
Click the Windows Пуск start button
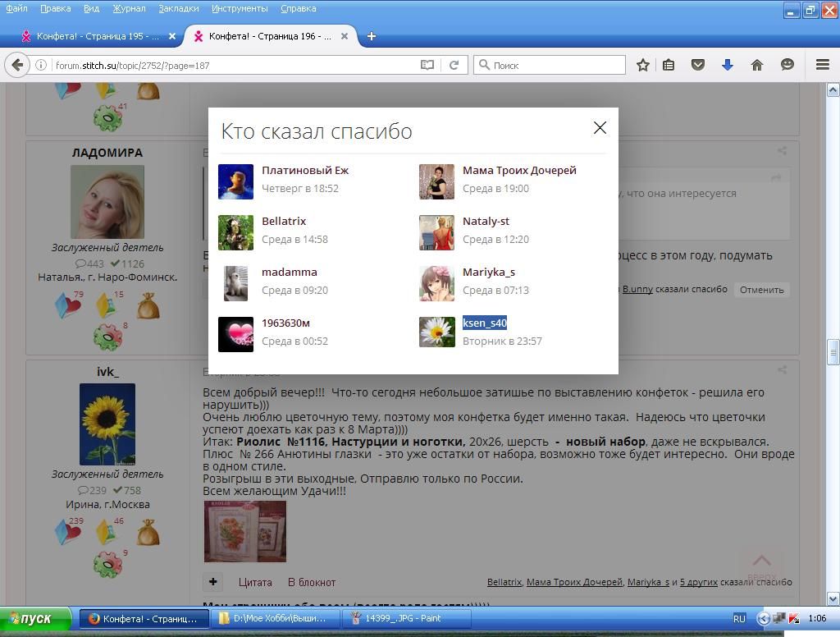pyautogui.click(x=35, y=619)
